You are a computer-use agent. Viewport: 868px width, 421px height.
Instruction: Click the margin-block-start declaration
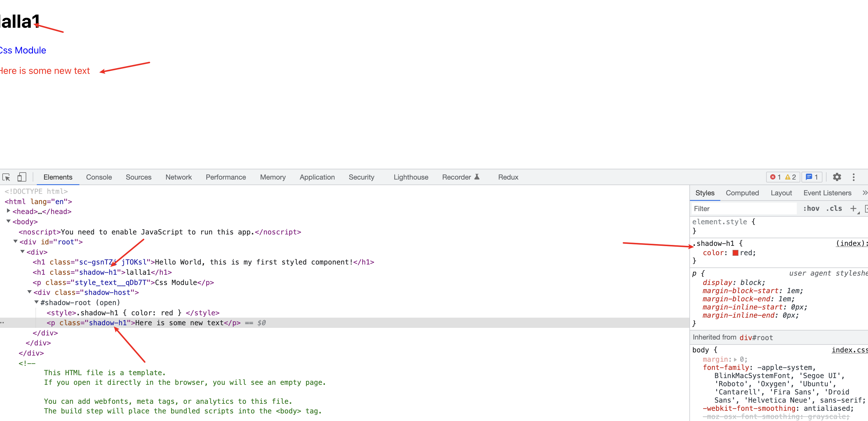pos(753,290)
